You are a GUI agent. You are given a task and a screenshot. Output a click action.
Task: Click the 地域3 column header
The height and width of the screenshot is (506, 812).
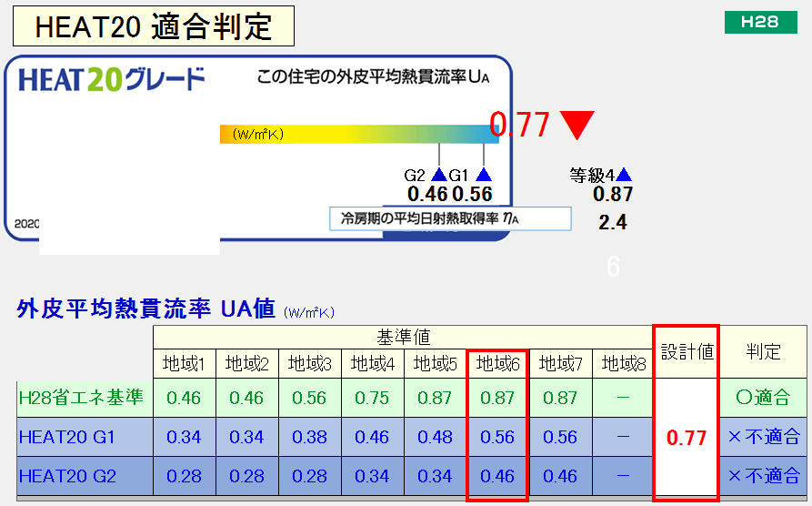click(310, 364)
